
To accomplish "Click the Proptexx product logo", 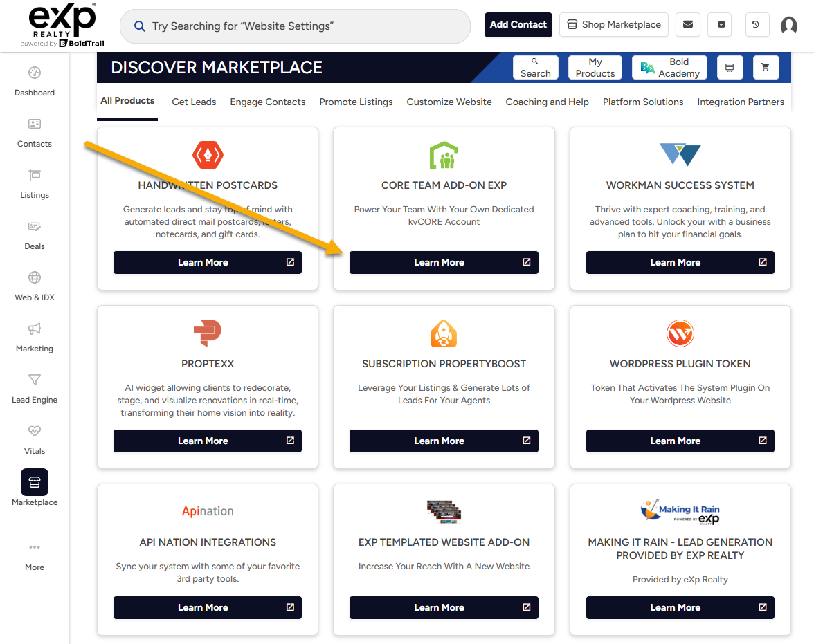I will (x=208, y=333).
